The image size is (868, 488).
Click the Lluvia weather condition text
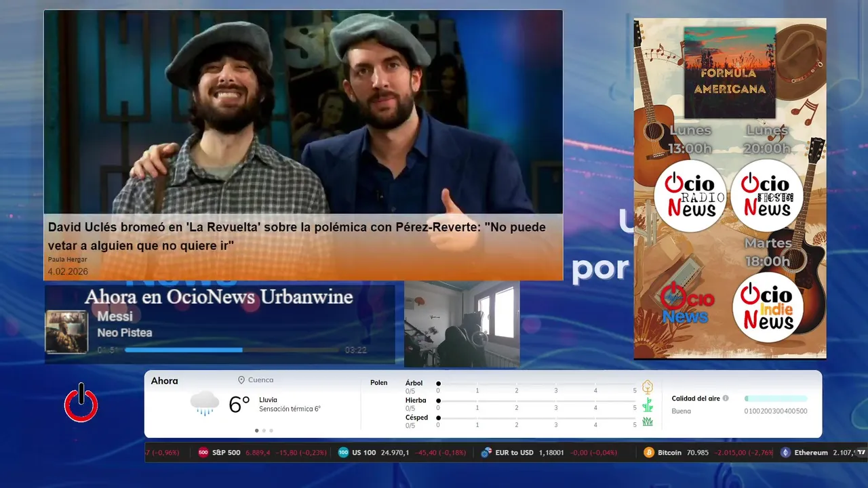tap(268, 400)
